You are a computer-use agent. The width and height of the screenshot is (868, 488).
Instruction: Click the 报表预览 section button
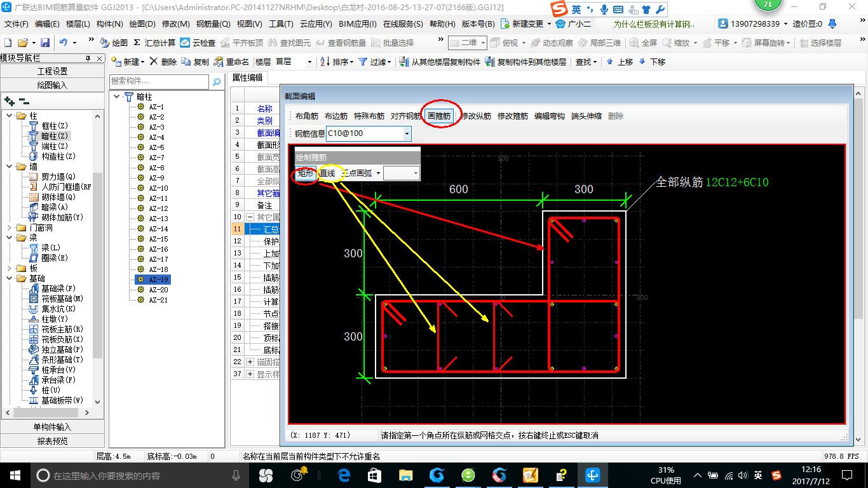click(52, 441)
